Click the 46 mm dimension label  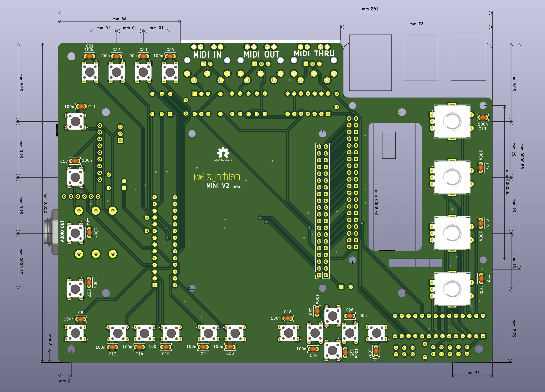click(119, 19)
